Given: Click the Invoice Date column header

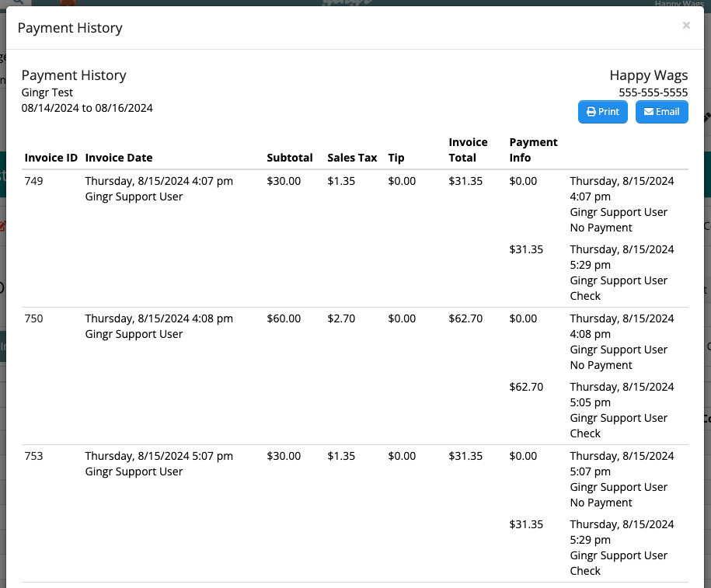Looking at the screenshot, I should point(117,158).
